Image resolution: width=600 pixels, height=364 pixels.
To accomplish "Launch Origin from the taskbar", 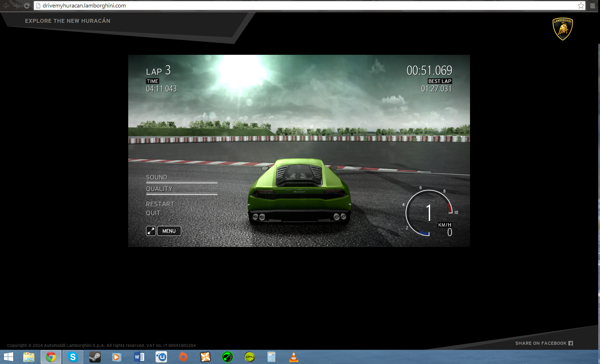I will 183,357.
